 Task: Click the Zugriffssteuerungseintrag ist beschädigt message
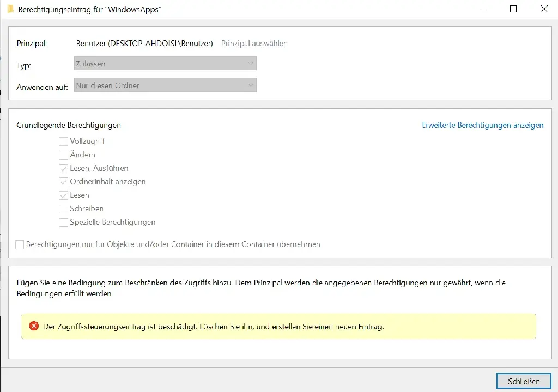coord(214,327)
